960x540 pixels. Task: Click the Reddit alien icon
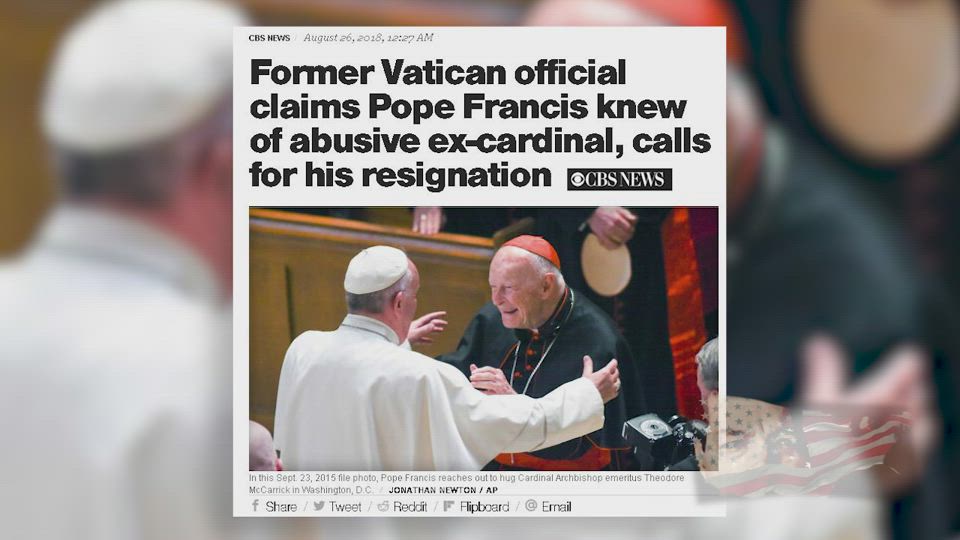383,506
